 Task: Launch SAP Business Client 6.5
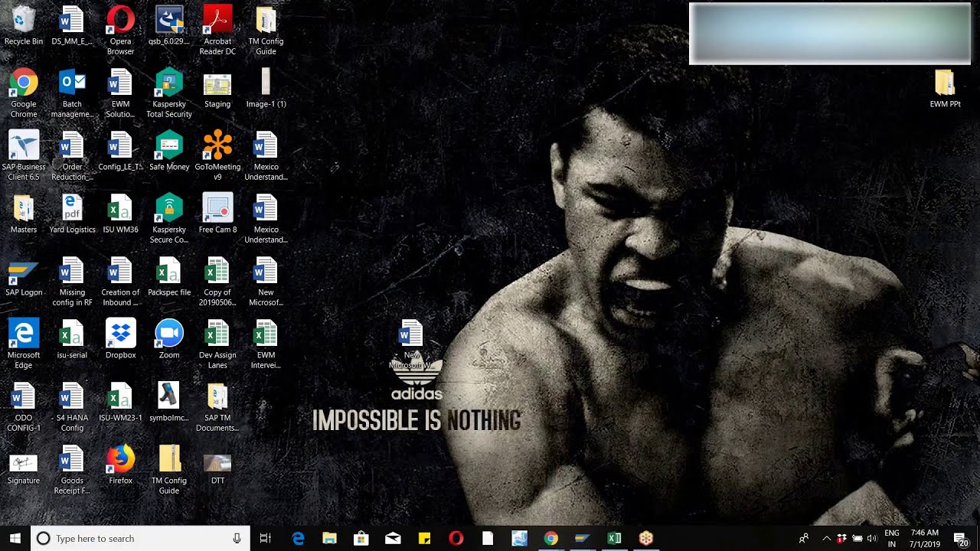(x=24, y=156)
